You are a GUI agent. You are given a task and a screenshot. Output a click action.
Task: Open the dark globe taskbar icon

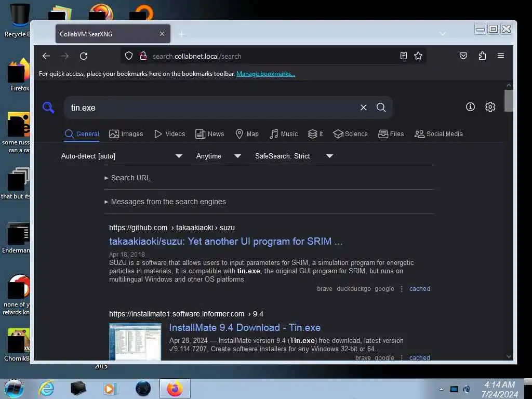[x=143, y=389]
